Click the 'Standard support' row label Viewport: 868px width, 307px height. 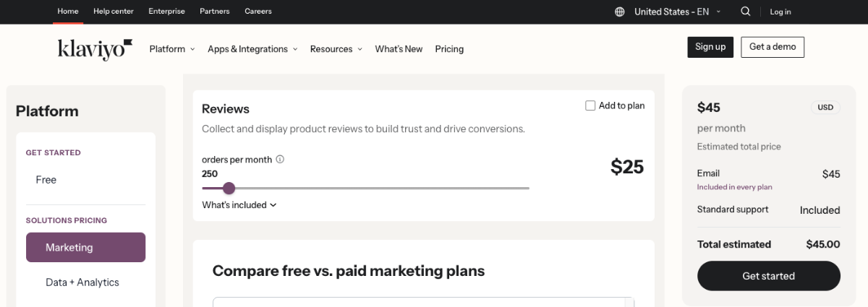click(733, 209)
